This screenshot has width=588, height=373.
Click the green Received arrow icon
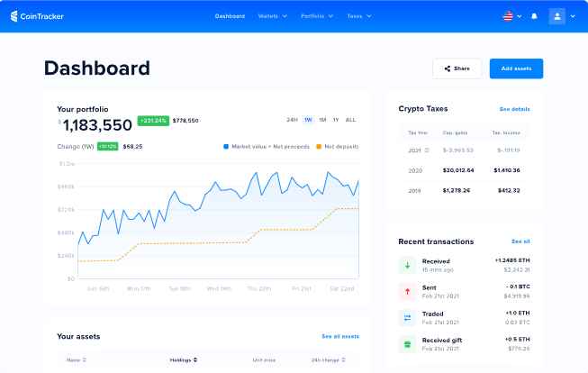(407, 265)
